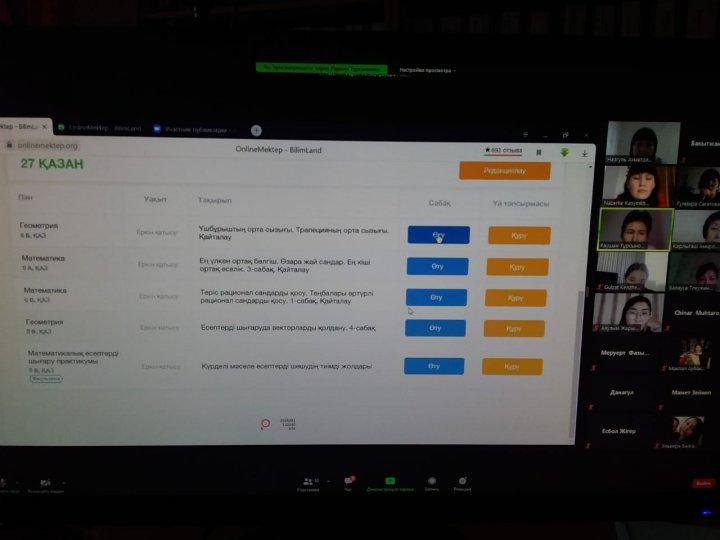
Task: Click the Тақырып column header
Action: pyautogui.click(x=214, y=200)
